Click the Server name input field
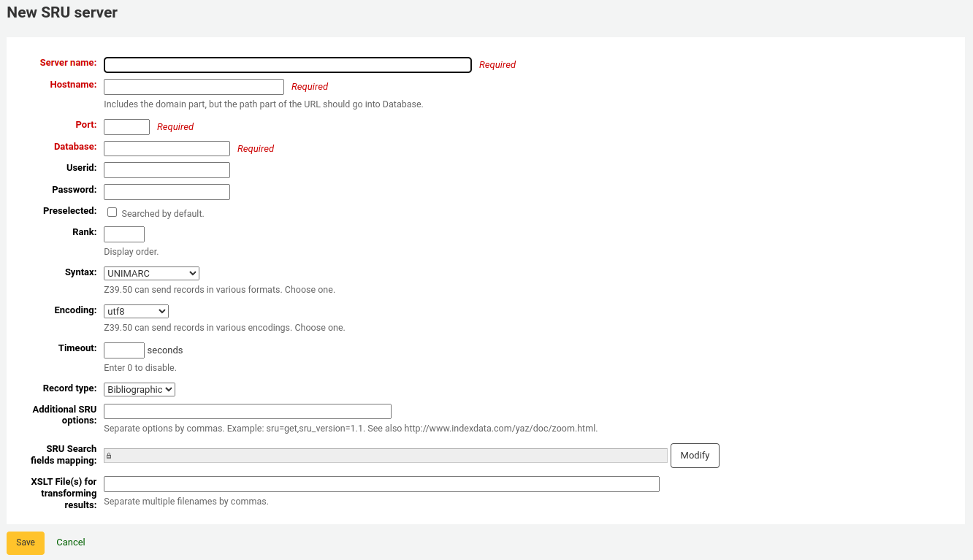Image resolution: width=973 pixels, height=560 pixels. (288, 65)
